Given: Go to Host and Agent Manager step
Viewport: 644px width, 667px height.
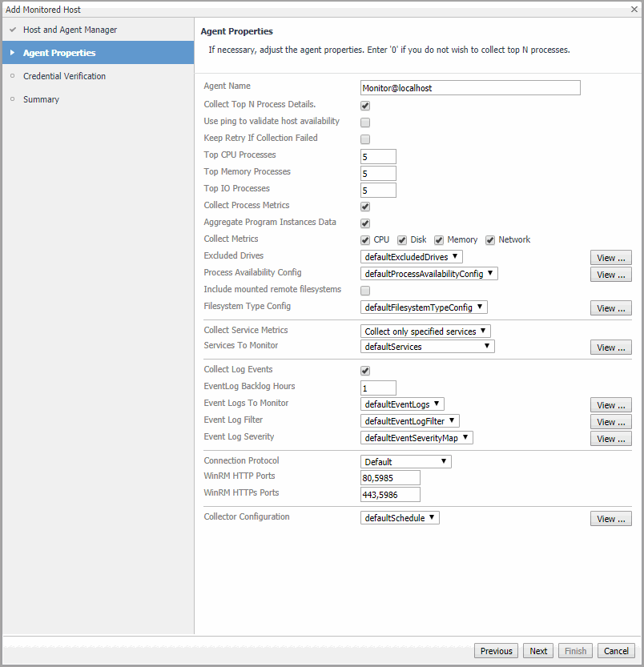Looking at the screenshot, I should click(x=70, y=30).
